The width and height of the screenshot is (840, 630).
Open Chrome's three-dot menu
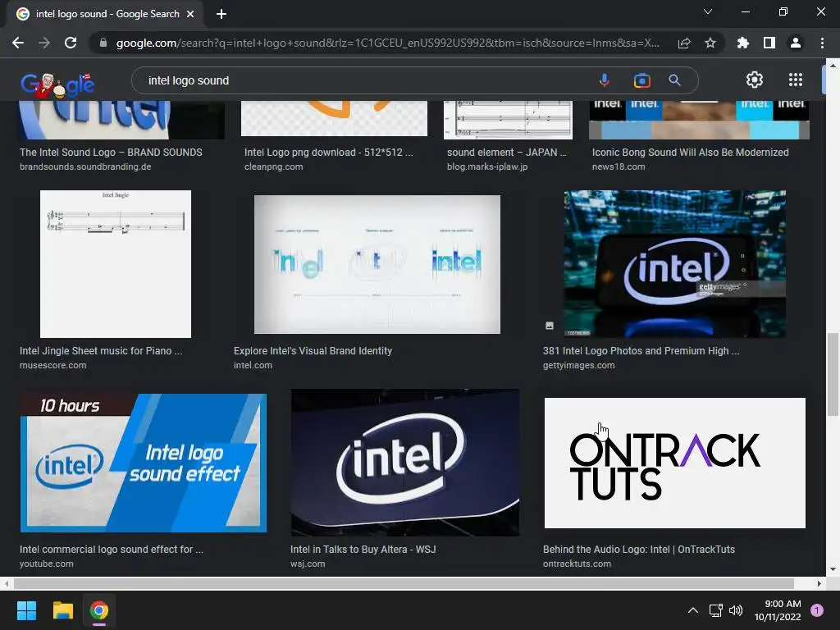822,43
